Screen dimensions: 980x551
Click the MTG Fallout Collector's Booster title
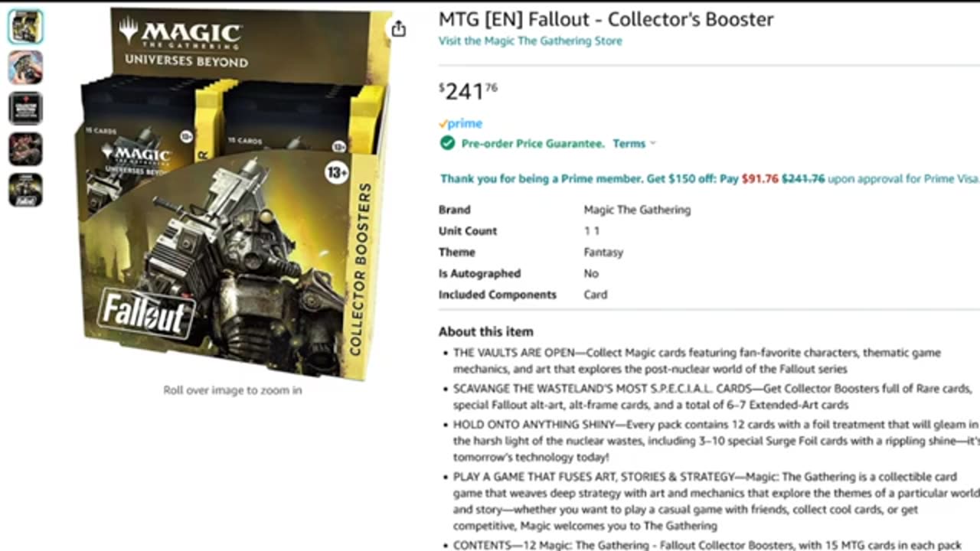click(x=606, y=19)
